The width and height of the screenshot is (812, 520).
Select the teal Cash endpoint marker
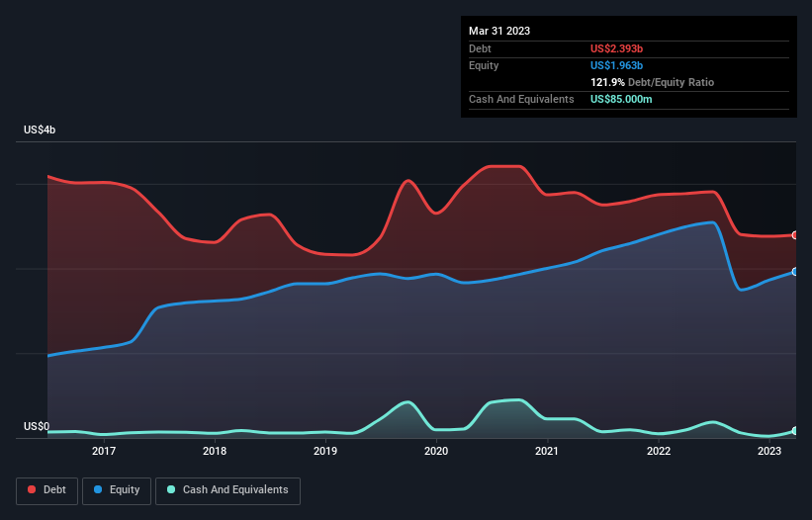click(x=795, y=430)
